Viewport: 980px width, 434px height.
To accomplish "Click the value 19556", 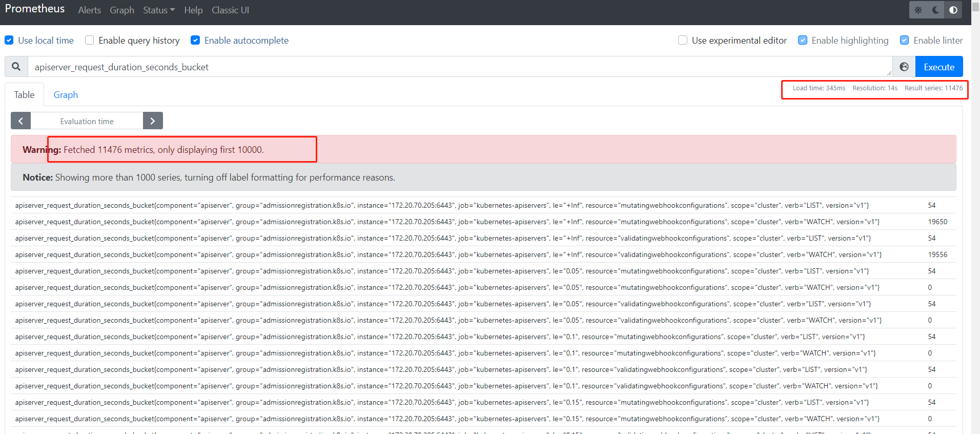I will 937,254.
